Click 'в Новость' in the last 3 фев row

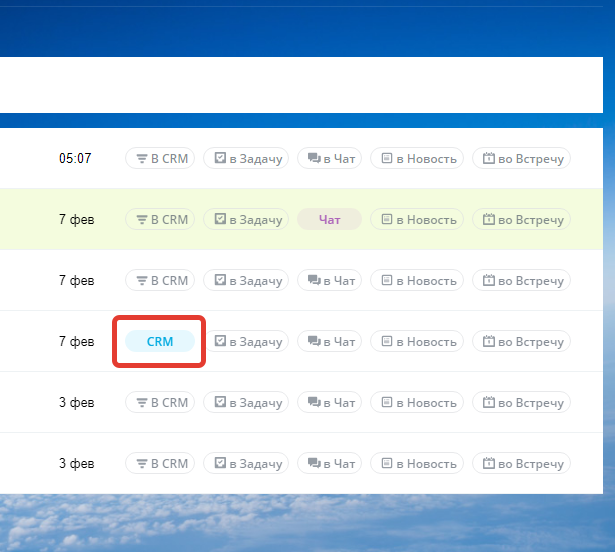coord(417,463)
